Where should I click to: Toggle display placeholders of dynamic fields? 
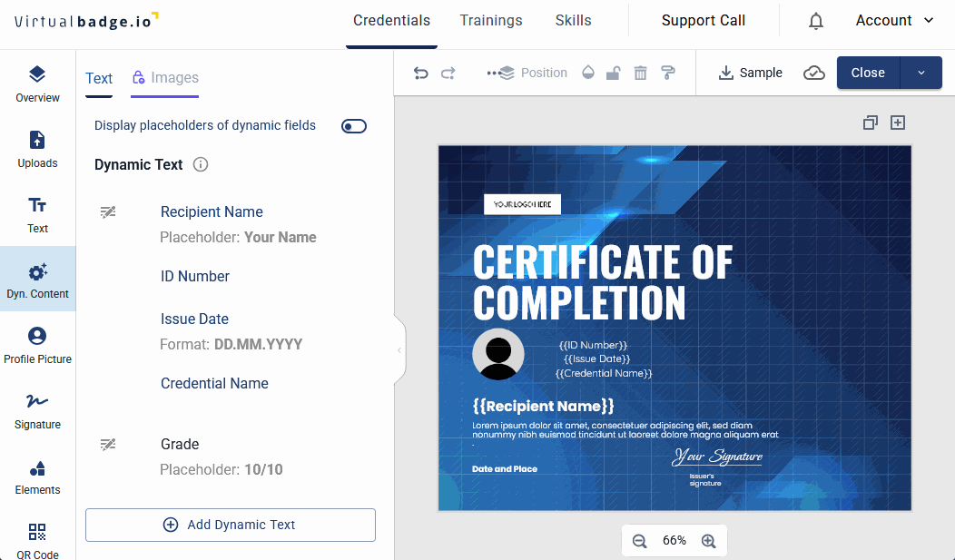point(354,126)
